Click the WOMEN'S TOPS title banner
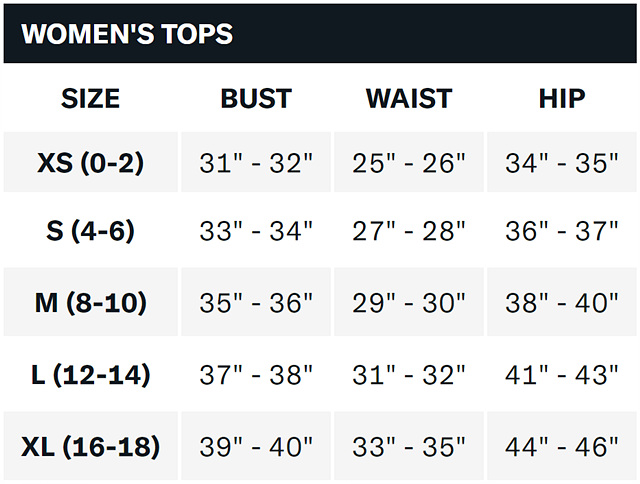This screenshot has height=484, width=640. coord(127,33)
